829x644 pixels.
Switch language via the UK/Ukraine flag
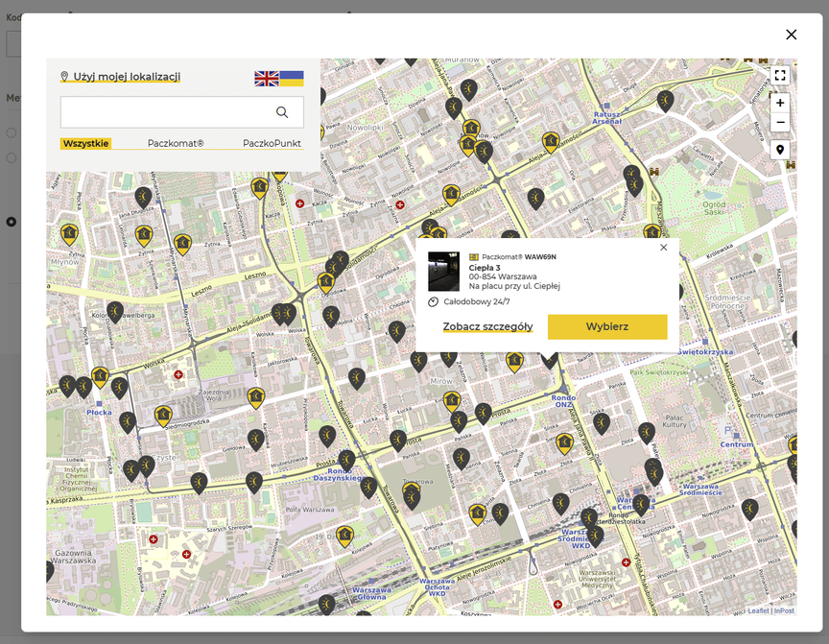[278, 79]
